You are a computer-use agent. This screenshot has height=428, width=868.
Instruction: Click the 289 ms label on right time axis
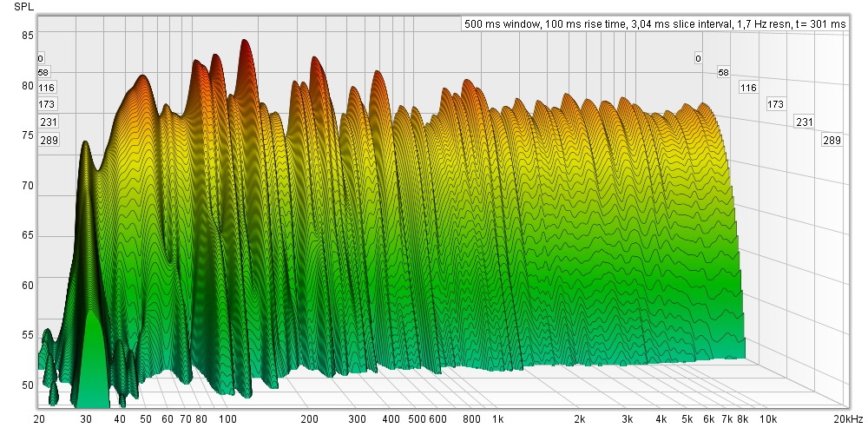(832, 141)
